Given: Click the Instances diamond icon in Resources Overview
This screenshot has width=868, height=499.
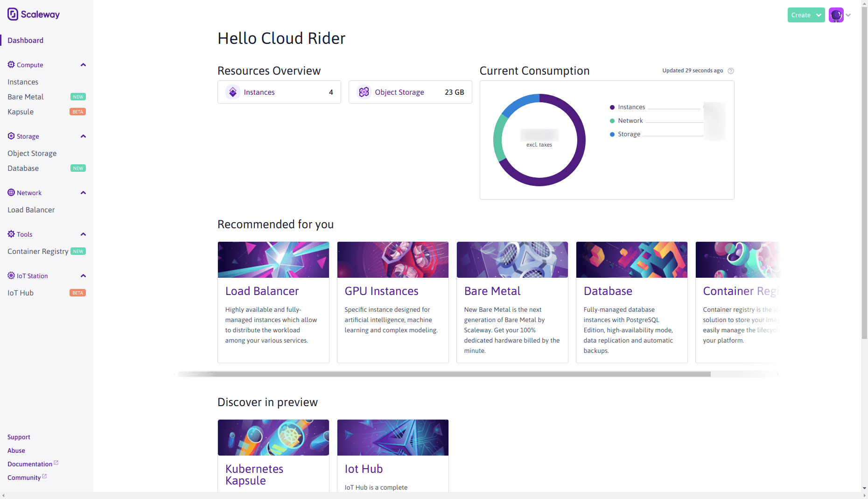Looking at the screenshot, I should click(x=233, y=92).
